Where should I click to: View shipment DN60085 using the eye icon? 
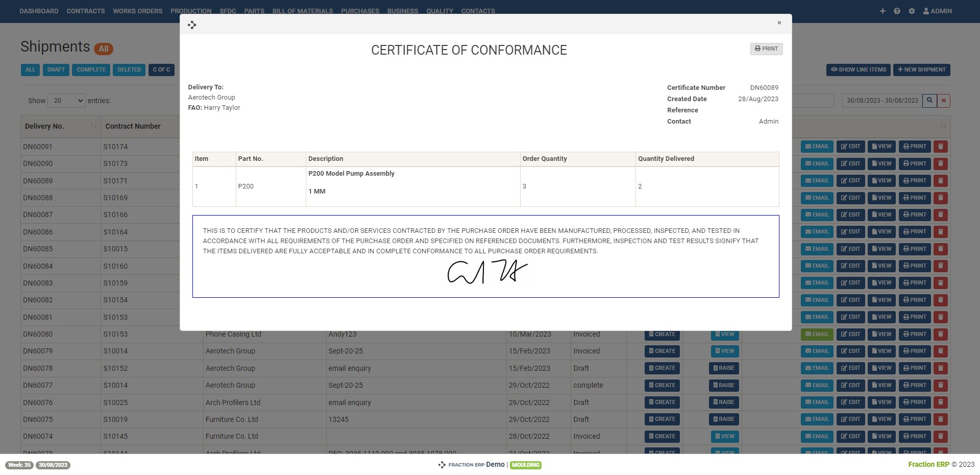tap(881, 249)
